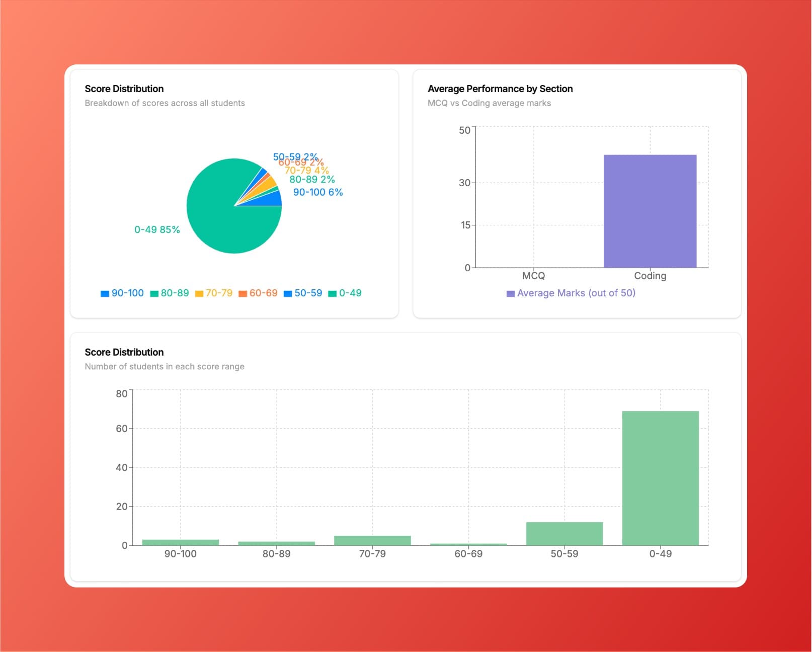Click the MCQ axis label
The width and height of the screenshot is (812, 652).
(x=533, y=276)
